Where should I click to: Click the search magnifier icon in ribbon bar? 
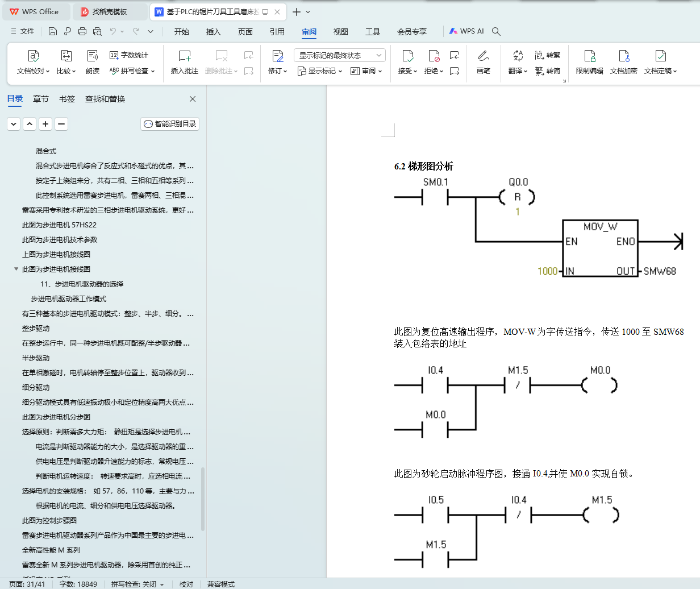[496, 31]
